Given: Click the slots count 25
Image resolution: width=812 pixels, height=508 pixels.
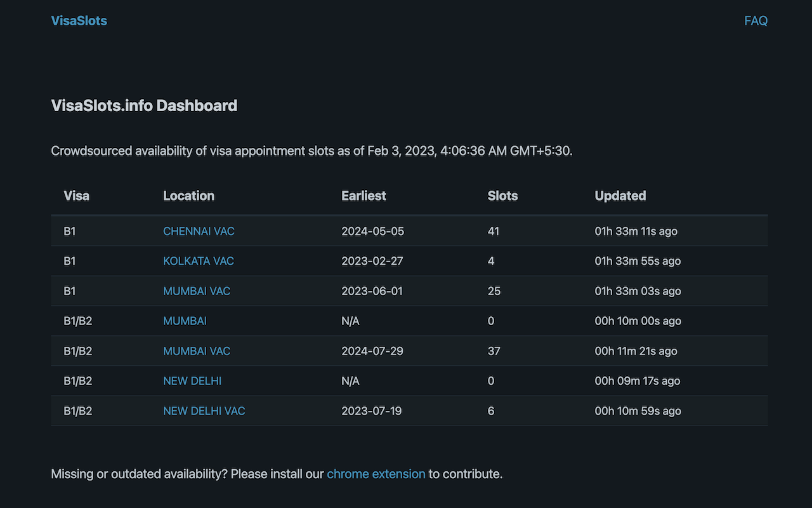Looking at the screenshot, I should click(x=494, y=291).
